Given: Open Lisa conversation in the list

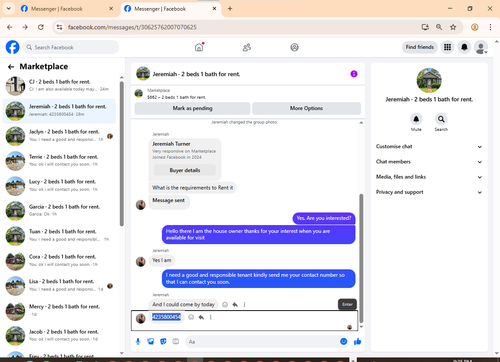Looking at the screenshot, I should point(59,286).
